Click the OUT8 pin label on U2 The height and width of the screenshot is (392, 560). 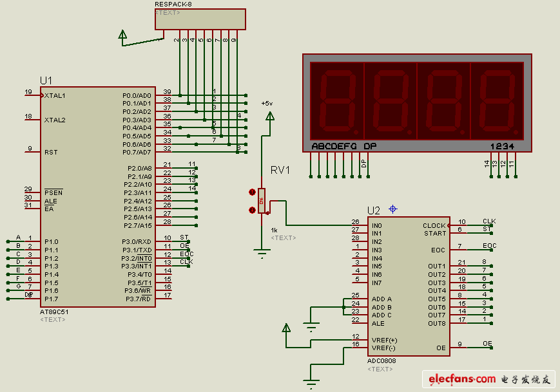(x=437, y=324)
